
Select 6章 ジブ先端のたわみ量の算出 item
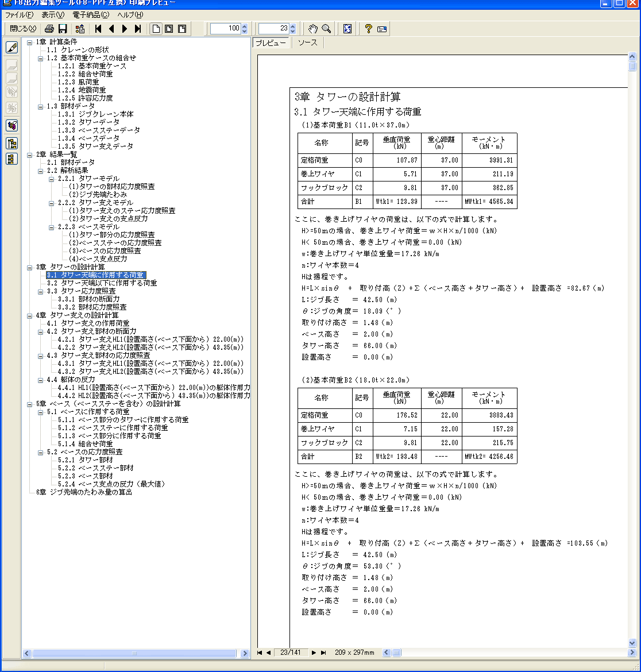[x=84, y=492]
